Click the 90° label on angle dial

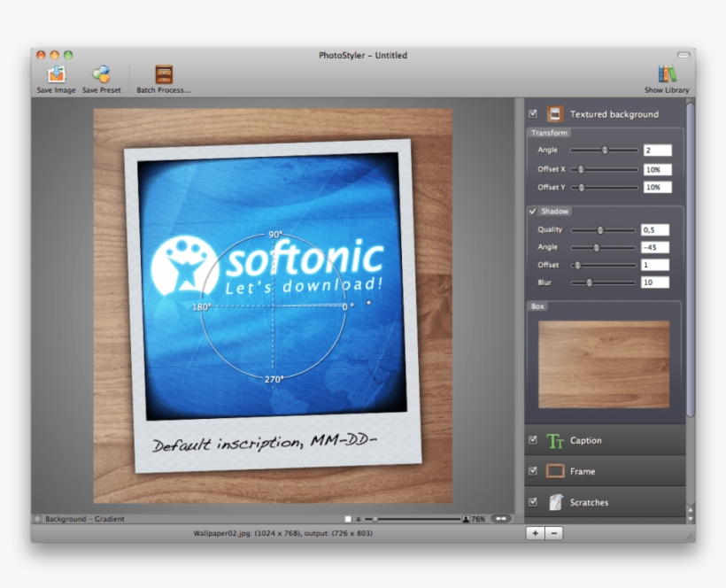275,235
